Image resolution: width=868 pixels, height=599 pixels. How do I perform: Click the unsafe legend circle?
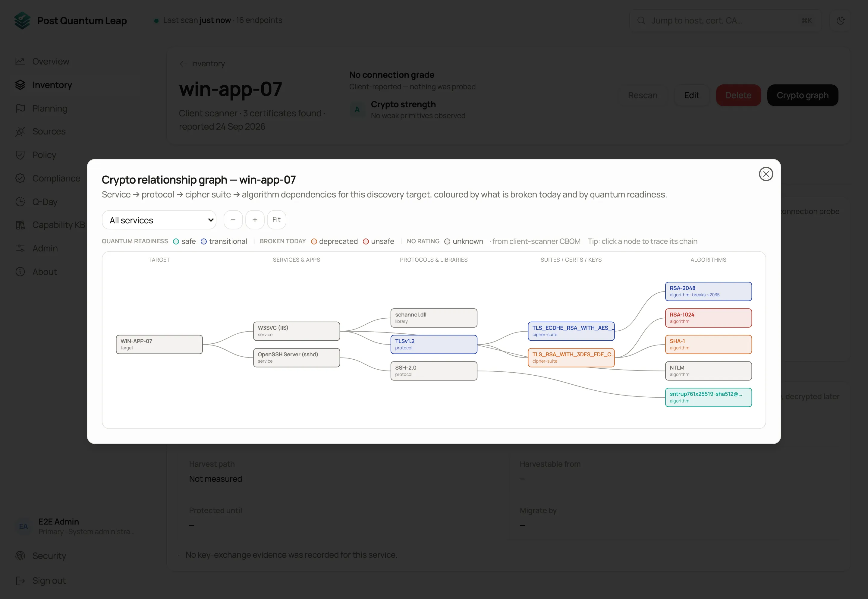(366, 241)
